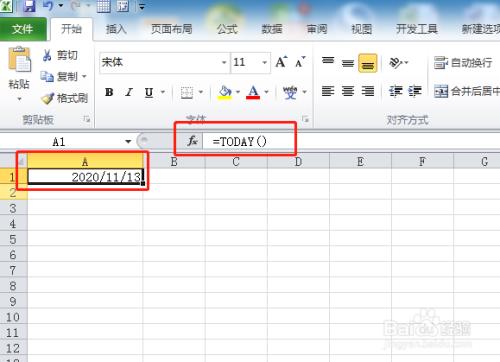Open the 剪贴板 clipboard pane launcher
Viewport: 500px width, 362px height.
[x=87, y=119]
